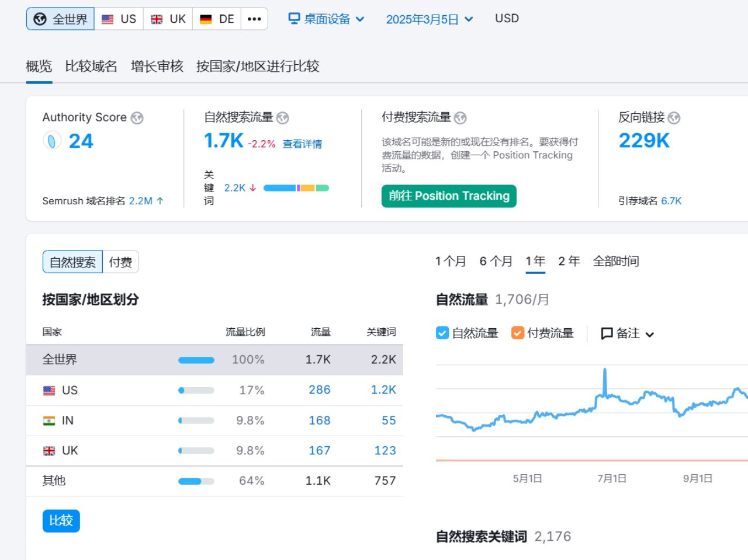Screen dimensions: 748x560
Task: Click the 其他 traffic share bar
Action: coord(196,481)
